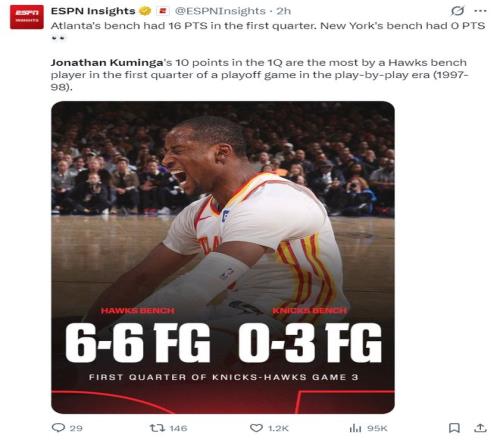
Task: Click the reply comment bubble icon
Action: 59,428
